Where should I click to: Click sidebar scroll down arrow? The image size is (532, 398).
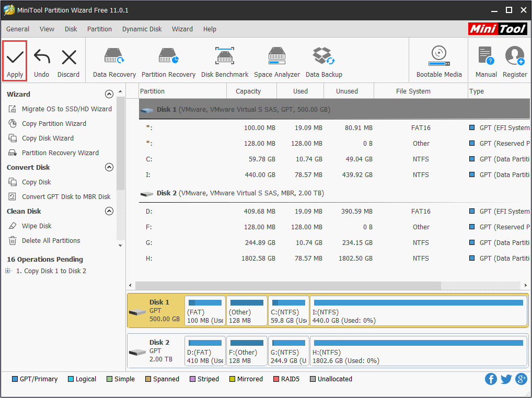[120, 245]
